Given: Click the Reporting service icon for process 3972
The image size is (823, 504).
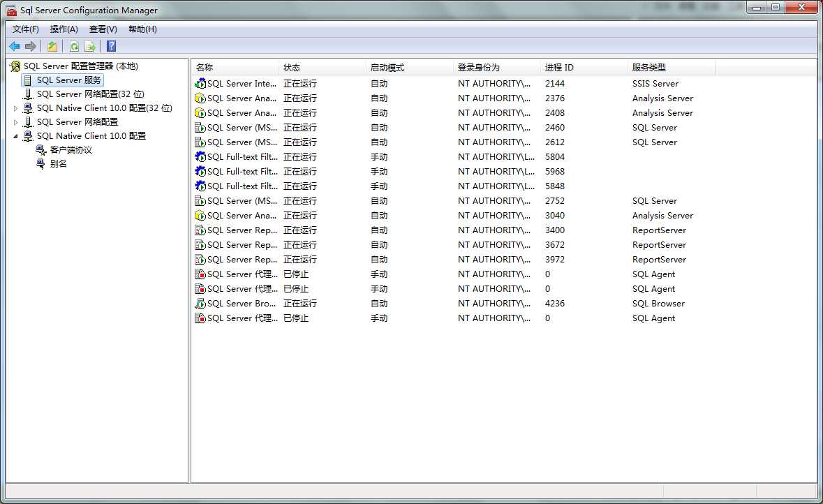Looking at the screenshot, I should click(200, 260).
